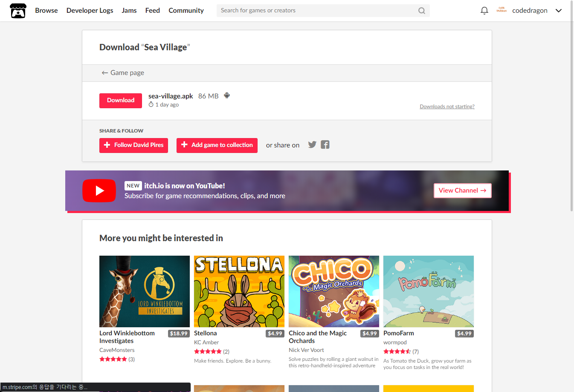This screenshot has height=392, width=574.
Task: Go back to the Game page
Action: tap(123, 73)
